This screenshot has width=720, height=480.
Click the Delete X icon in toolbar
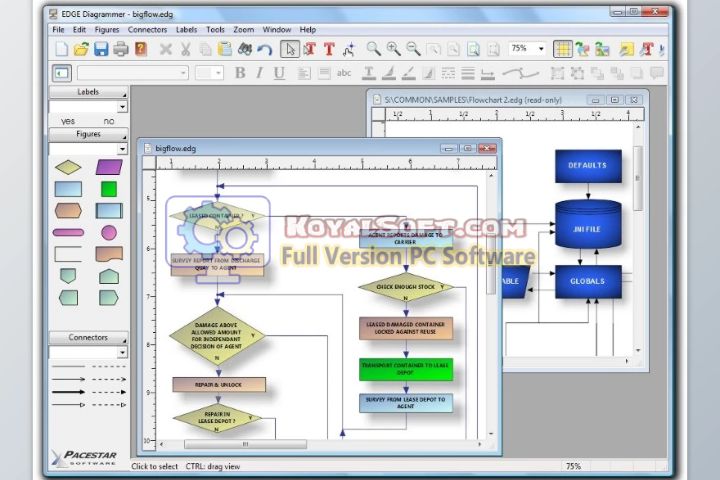point(165,49)
